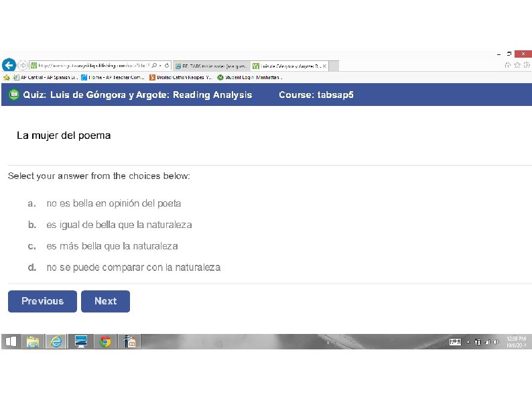Open the touch keyboard icon in system tray

click(455, 342)
